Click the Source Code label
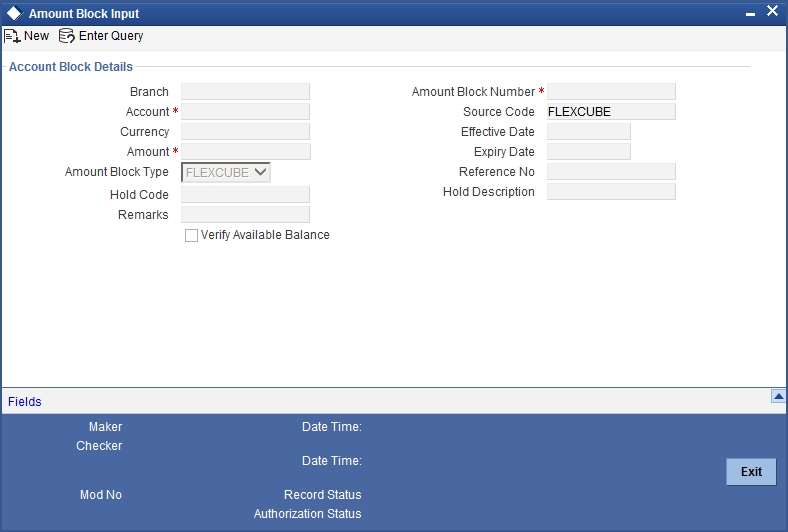The height and width of the screenshot is (532, 788). [x=499, y=112]
